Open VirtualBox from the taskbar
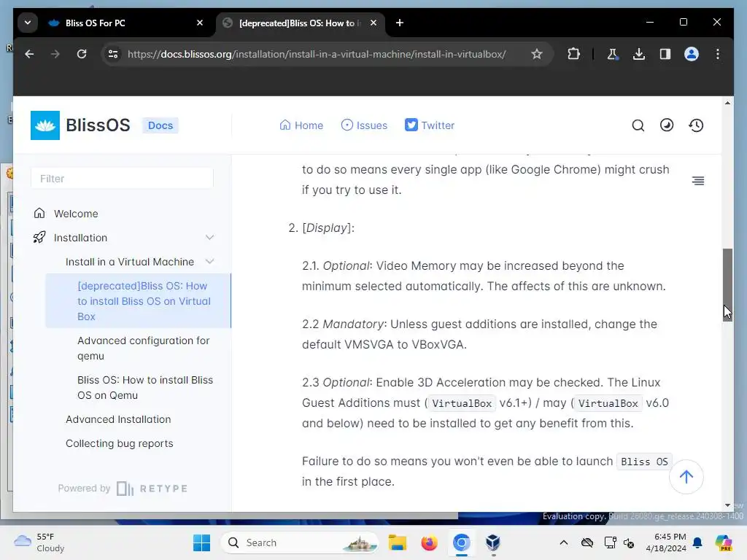Screen dimensions: 747x560 pyautogui.click(x=493, y=542)
